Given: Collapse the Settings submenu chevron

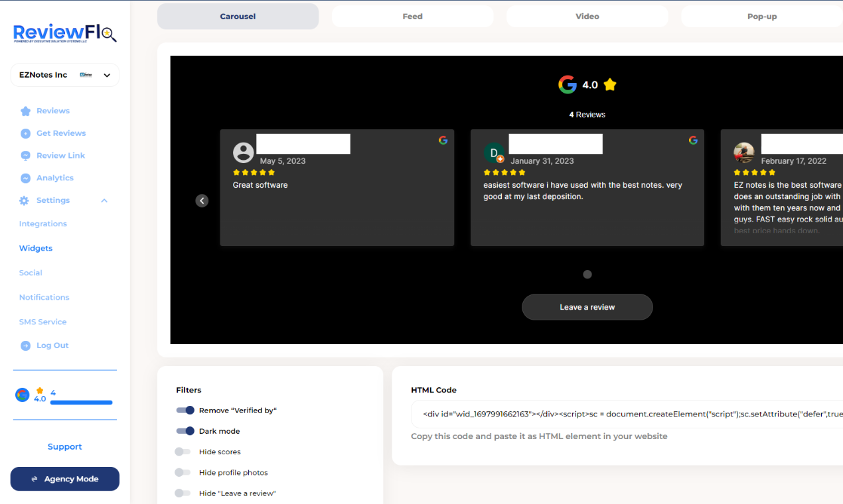Looking at the screenshot, I should [104, 200].
